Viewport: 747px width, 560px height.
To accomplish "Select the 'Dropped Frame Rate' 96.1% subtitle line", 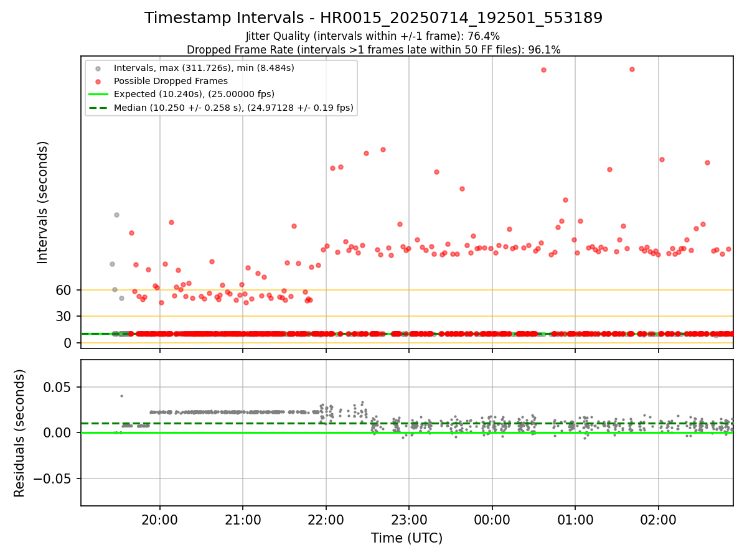I will point(374,50).
